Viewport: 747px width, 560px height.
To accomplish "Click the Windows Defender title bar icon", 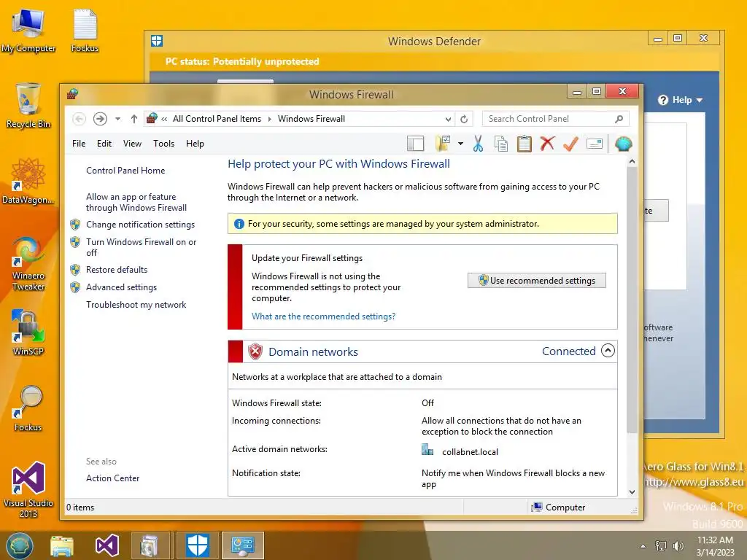I will (x=157, y=41).
